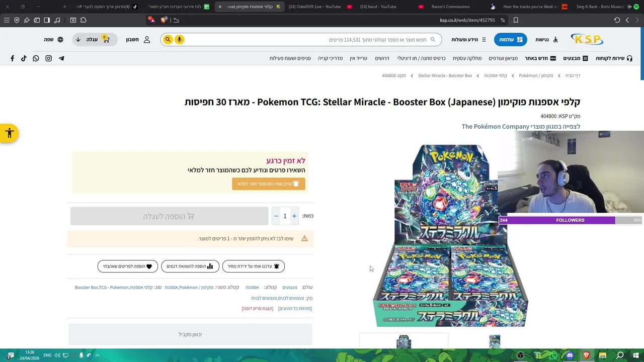Screen dimensions: 644x362
Task: Click notify me when back in stock button
Action: 268,184
